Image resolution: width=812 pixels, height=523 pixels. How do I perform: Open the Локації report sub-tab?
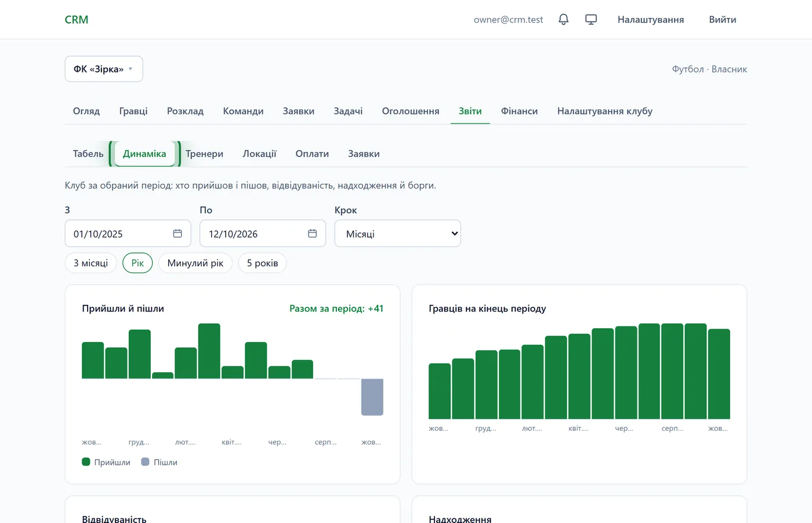(259, 154)
